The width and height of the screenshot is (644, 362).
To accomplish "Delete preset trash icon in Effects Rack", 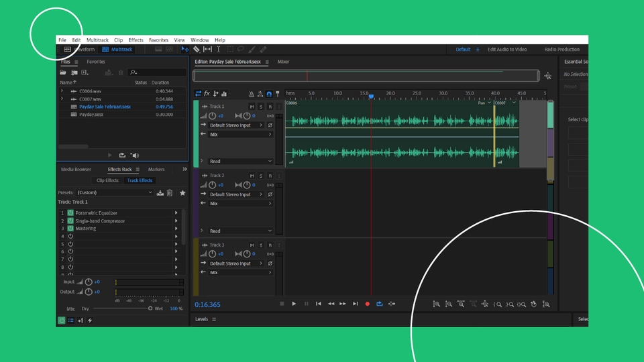I will click(x=170, y=192).
